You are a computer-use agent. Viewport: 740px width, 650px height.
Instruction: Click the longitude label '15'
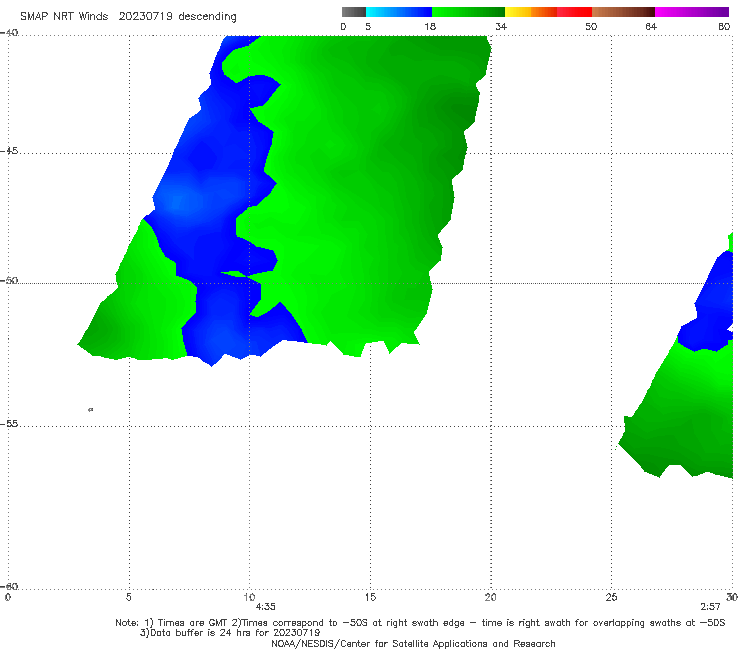coord(370,597)
